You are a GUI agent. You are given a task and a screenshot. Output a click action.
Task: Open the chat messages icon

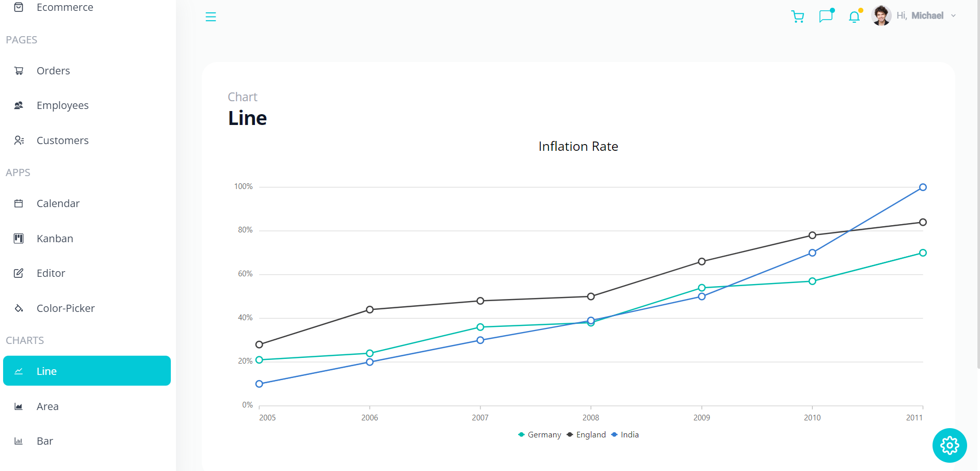click(x=826, y=16)
